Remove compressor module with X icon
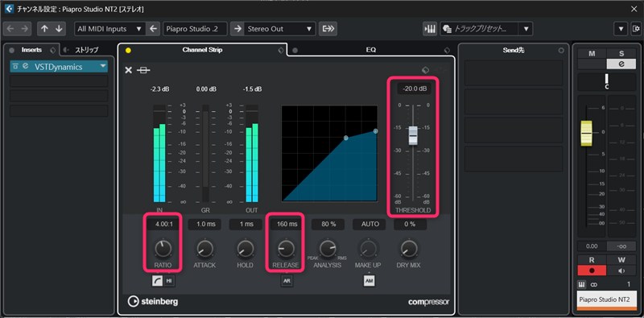 129,70
